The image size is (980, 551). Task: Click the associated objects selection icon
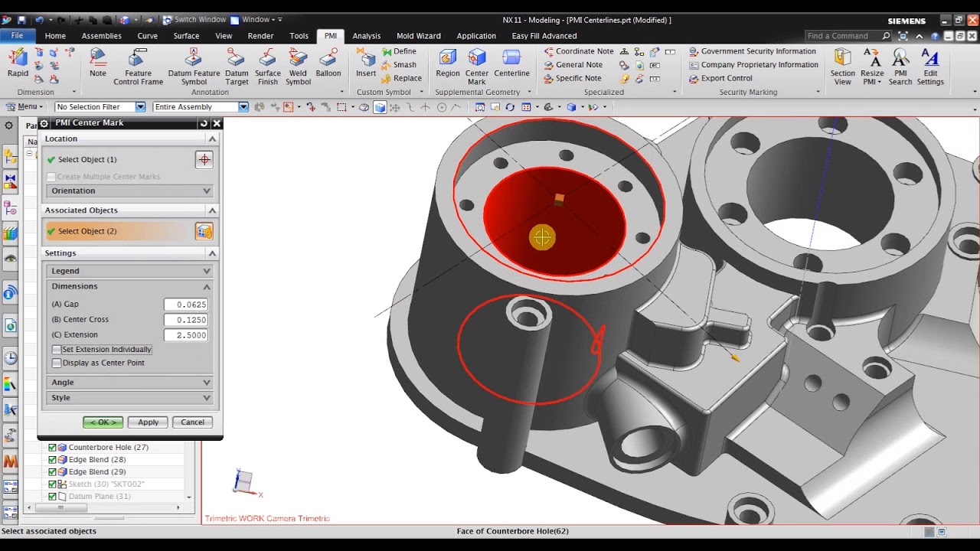204,231
